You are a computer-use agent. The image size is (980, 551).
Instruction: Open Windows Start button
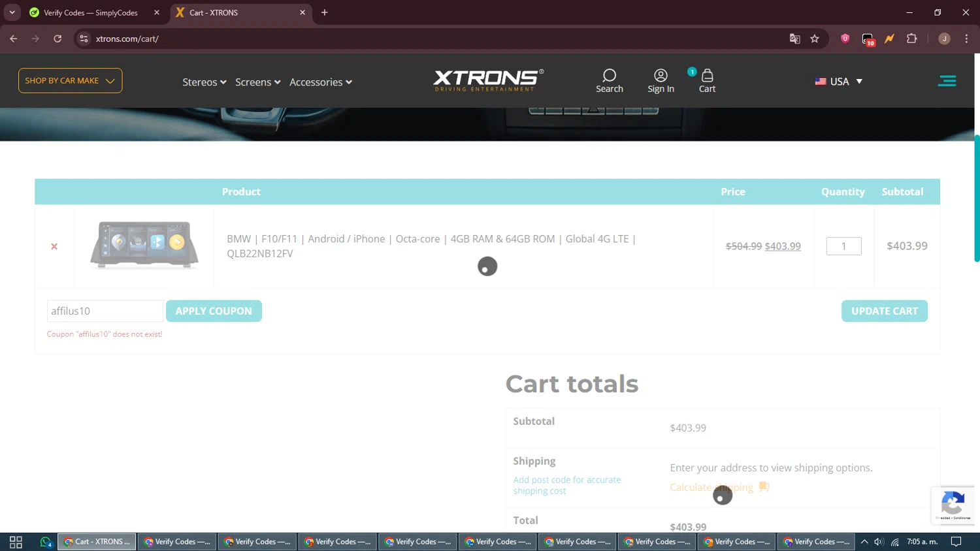click(16, 542)
